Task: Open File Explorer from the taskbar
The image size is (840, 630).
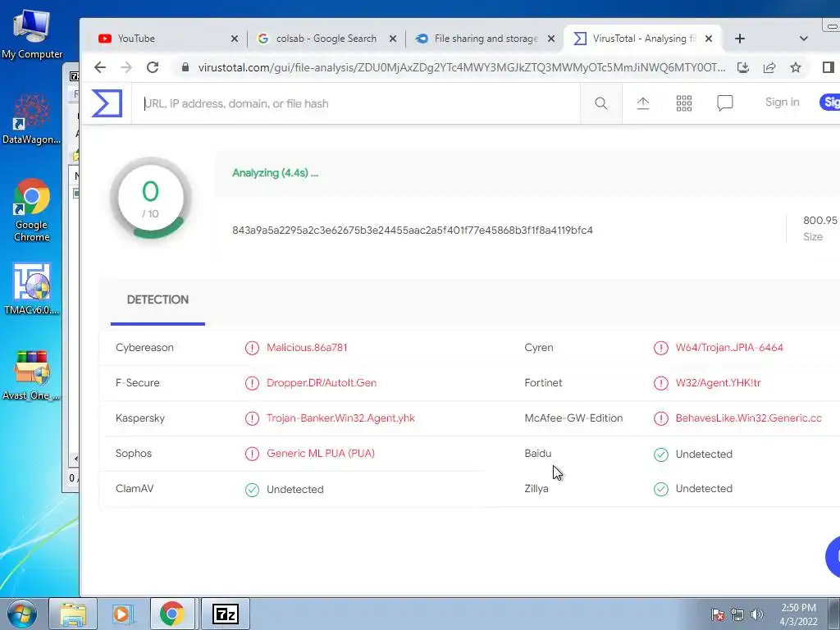Action: click(x=73, y=614)
